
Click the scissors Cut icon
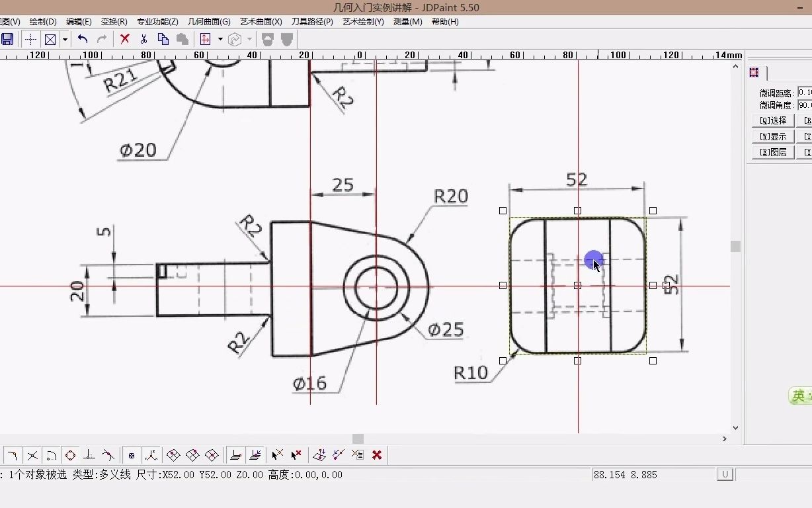click(x=143, y=39)
